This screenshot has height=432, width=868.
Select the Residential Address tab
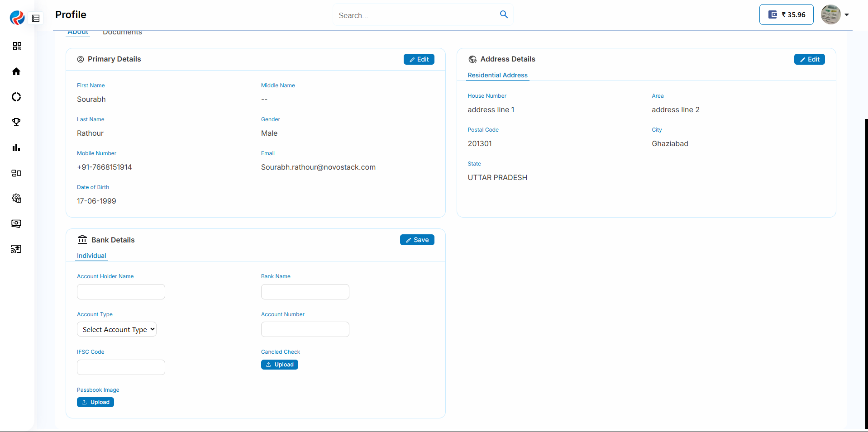497,75
